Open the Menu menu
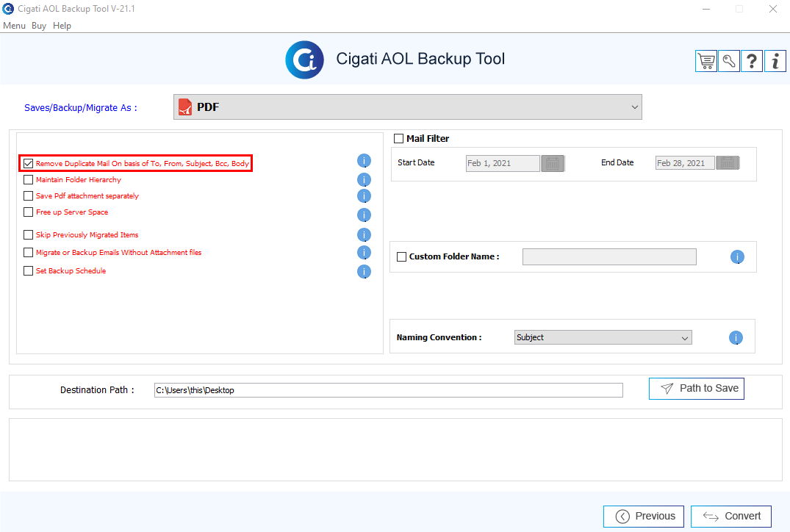790x532 pixels. [14, 26]
